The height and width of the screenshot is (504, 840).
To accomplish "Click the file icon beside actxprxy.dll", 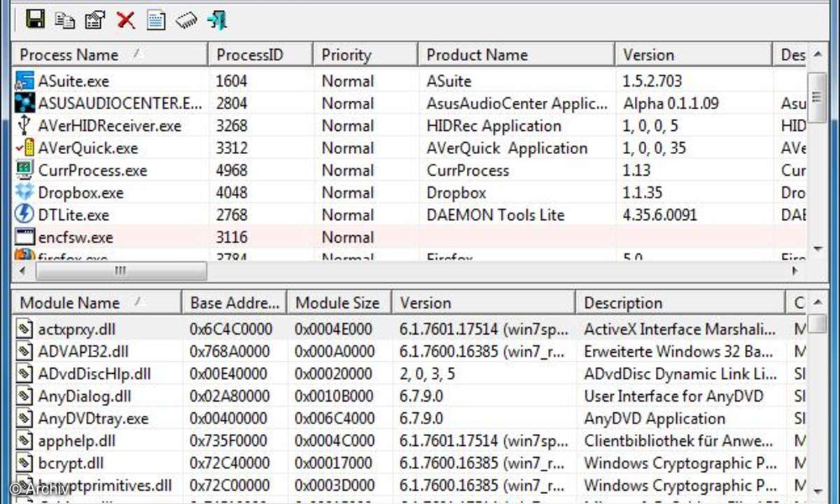I will [x=25, y=329].
